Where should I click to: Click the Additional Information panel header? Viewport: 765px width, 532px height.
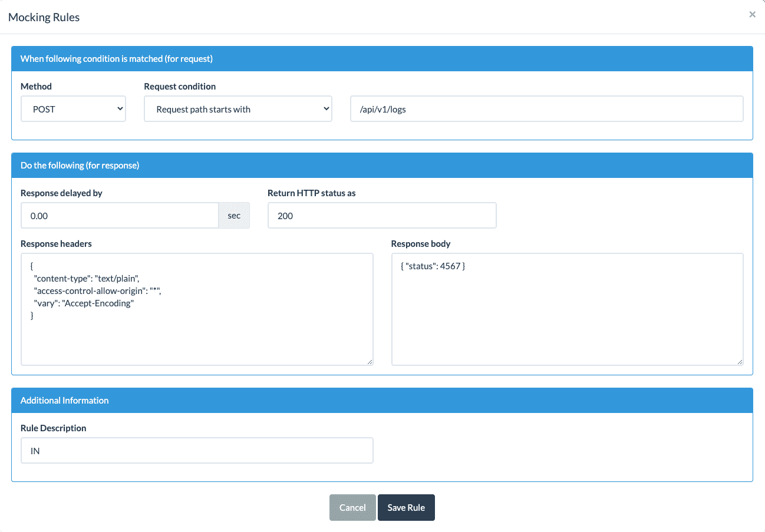tap(382, 401)
